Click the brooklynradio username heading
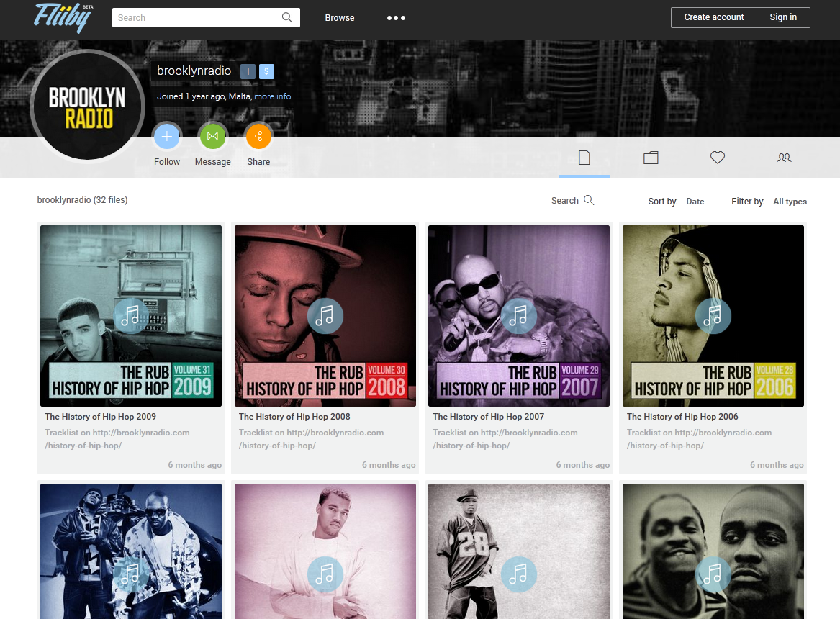Image resolution: width=840 pixels, height=619 pixels. tap(194, 71)
